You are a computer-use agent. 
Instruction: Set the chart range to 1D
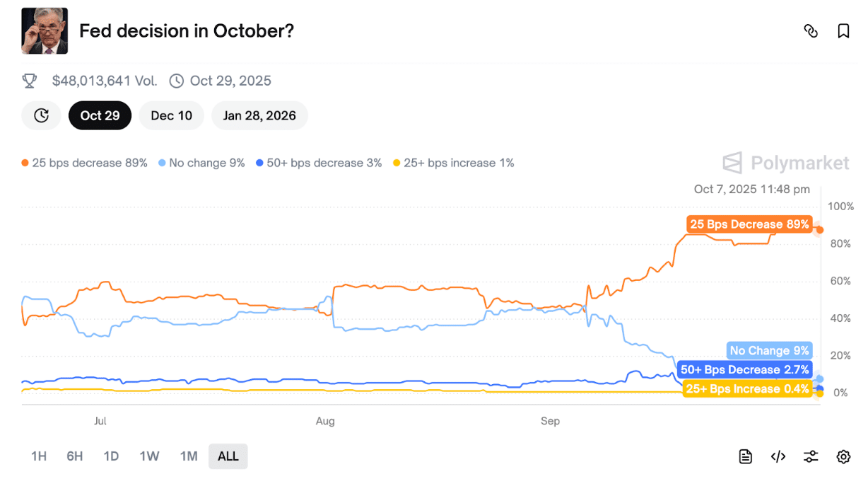(x=111, y=456)
